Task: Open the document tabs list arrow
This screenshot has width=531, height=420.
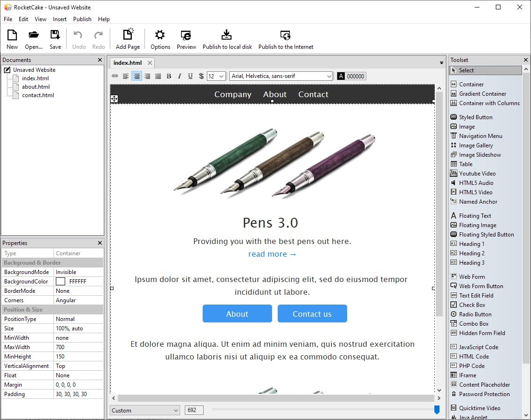Action: coord(441,63)
